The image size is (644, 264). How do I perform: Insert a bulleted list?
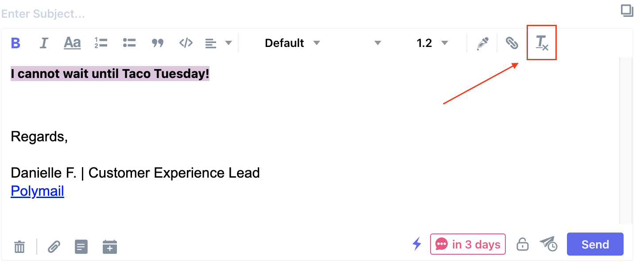coord(129,43)
